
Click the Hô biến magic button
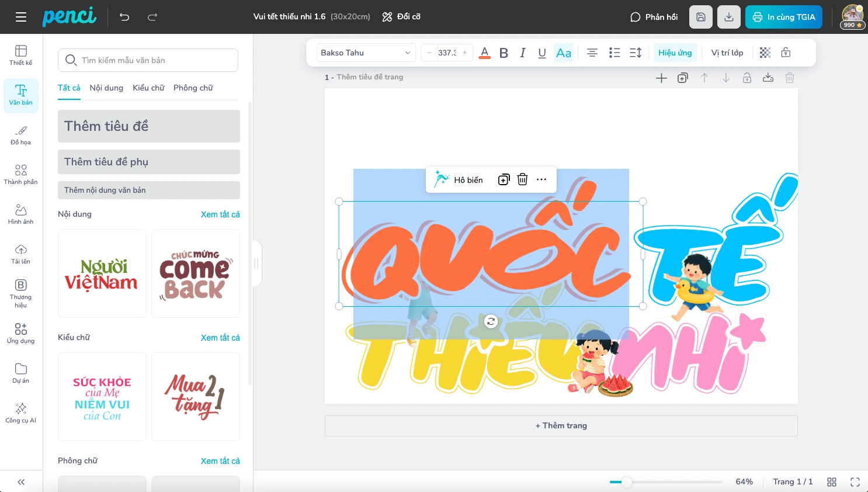(459, 179)
